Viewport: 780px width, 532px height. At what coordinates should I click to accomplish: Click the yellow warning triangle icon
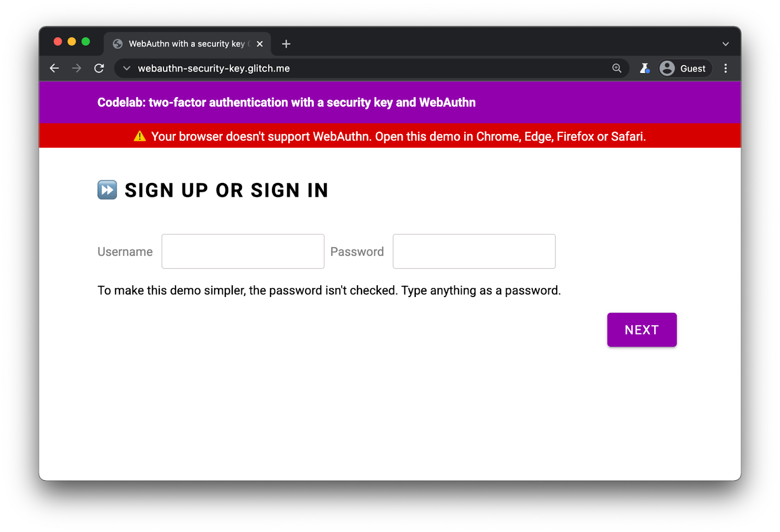[x=140, y=136]
